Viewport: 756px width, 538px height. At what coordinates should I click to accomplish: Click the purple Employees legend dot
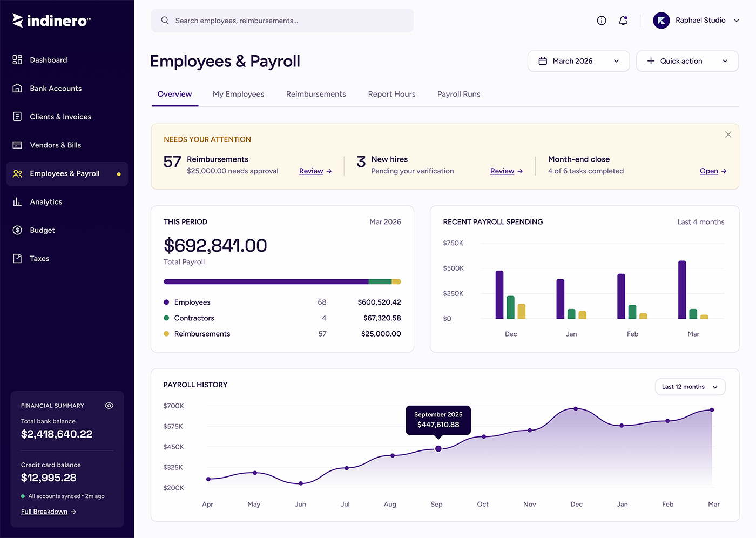[166, 302]
